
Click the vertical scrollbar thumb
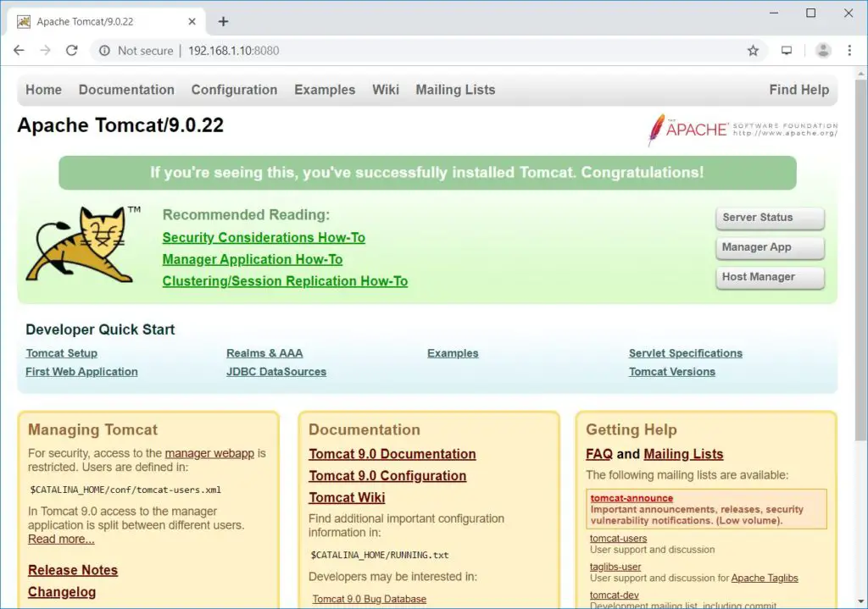point(861,260)
